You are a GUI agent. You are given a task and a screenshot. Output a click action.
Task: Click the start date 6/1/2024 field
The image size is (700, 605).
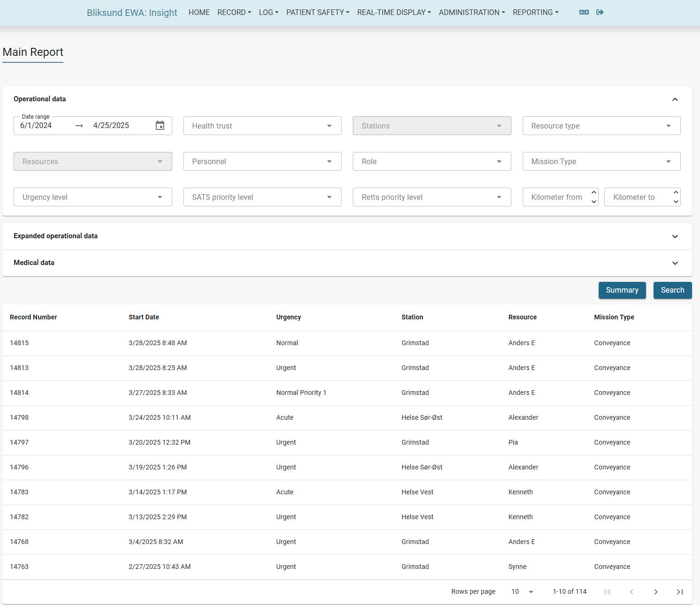[36, 126]
